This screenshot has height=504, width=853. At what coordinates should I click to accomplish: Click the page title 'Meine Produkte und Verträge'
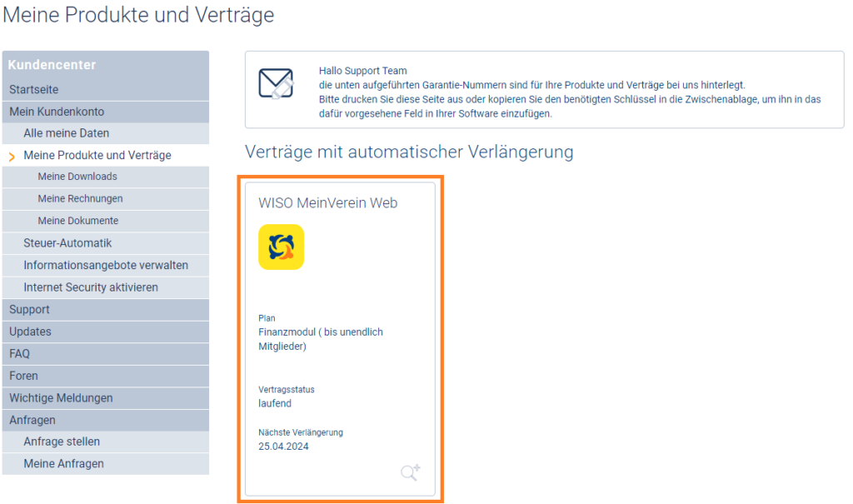tap(138, 15)
